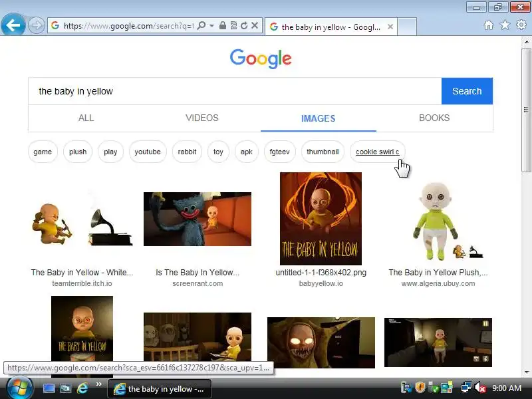Click the scrollbar up arrow
The image size is (532, 399).
pyautogui.click(x=527, y=42)
